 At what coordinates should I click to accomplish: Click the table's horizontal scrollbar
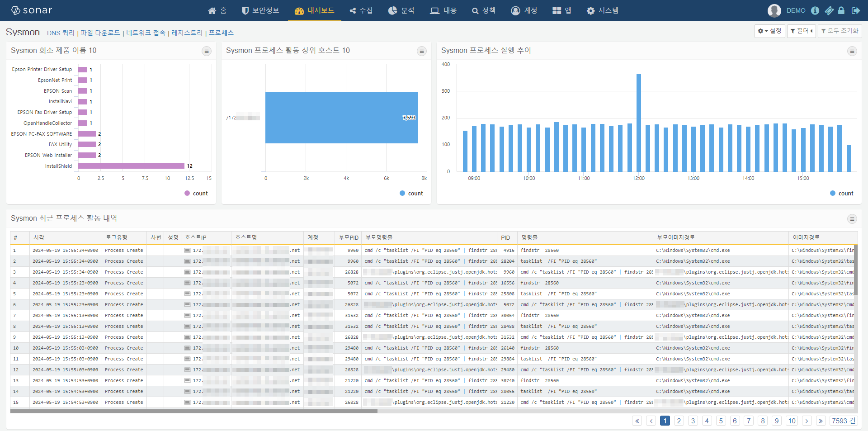point(193,411)
